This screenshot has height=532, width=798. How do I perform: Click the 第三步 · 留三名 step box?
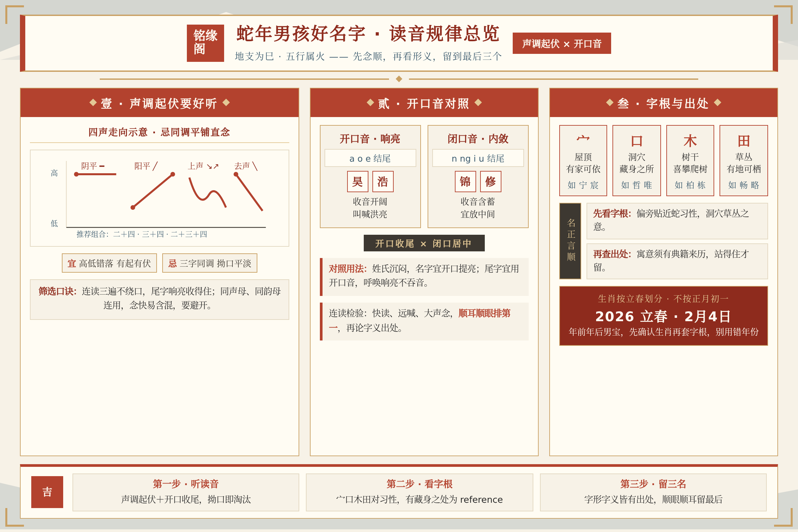point(653,492)
